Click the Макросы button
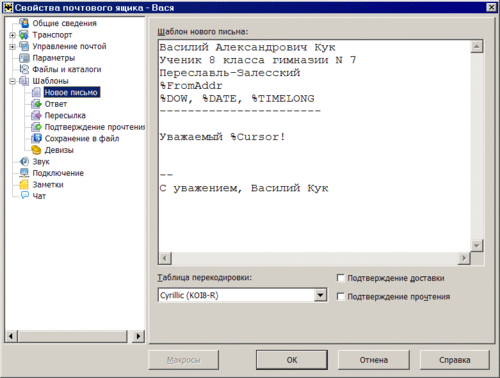Viewport: 500px width, 378px height. [x=184, y=360]
